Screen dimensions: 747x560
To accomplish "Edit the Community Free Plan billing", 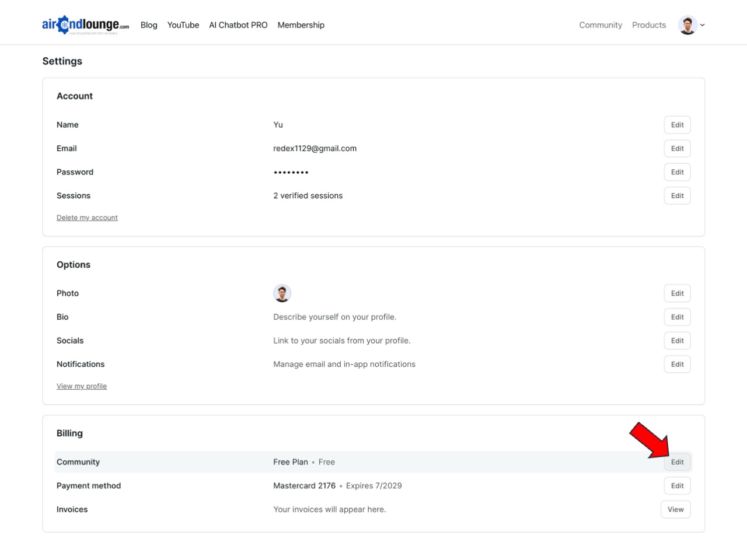I will (x=677, y=462).
